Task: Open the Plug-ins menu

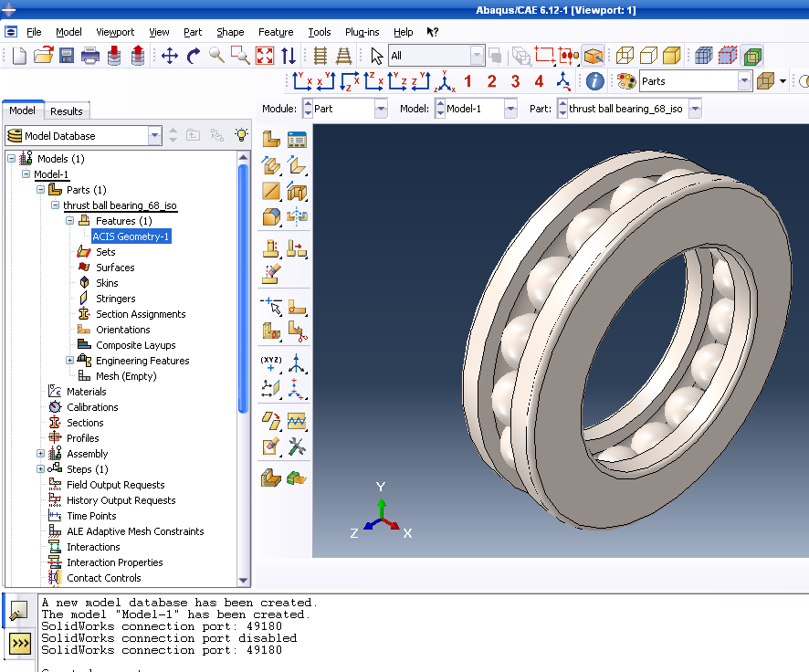Action: click(x=362, y=32)
